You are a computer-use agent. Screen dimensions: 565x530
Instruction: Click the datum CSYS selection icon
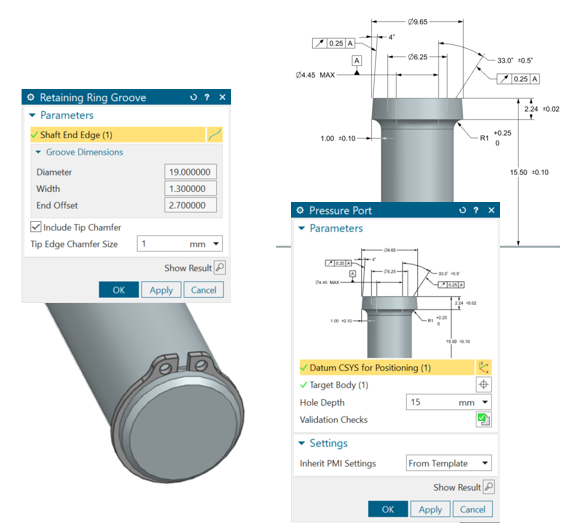pyautogui.click(x=484, y=368)
